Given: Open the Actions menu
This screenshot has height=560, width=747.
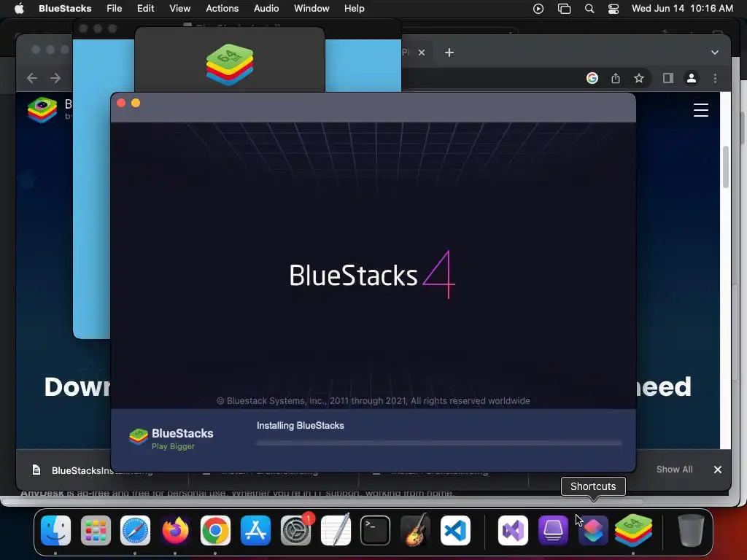Looking at the screenshot, I should (222, 8).
